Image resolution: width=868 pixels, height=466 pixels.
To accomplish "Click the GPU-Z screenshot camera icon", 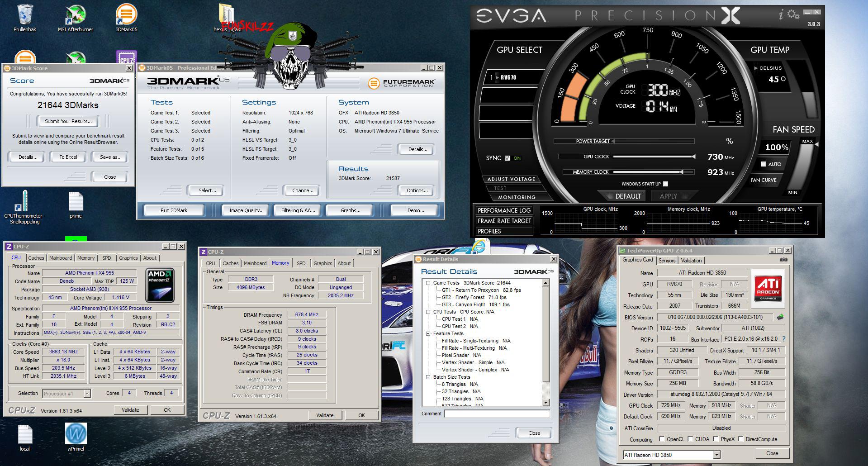I will coord(784,260).
